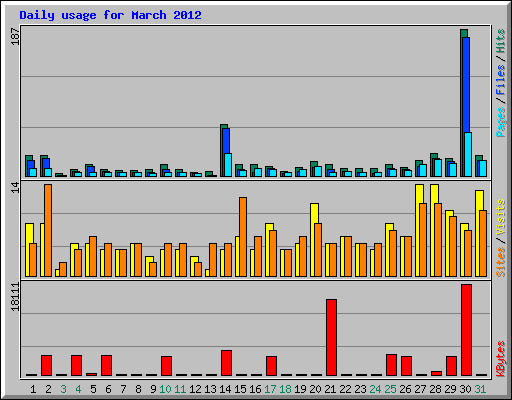Select the KBytes legend label
Image resolution: width=512 pixels, height=400 pixels.
(500, 359)
